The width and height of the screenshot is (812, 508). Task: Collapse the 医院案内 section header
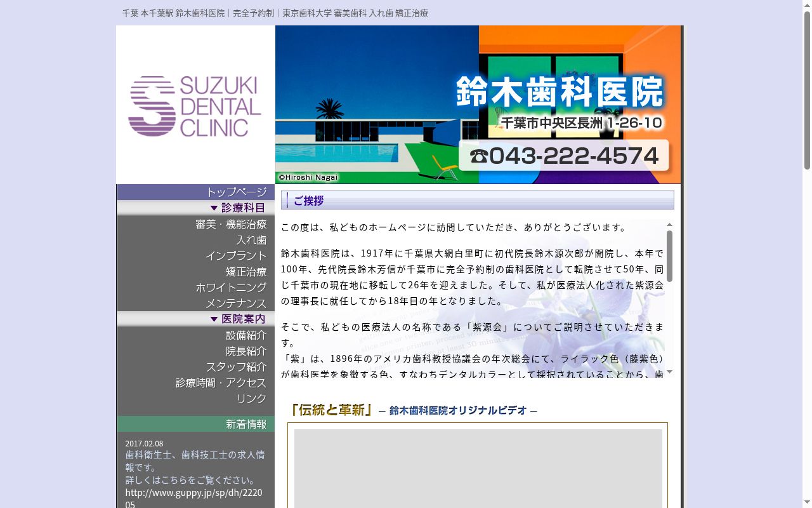click(196, 319)
